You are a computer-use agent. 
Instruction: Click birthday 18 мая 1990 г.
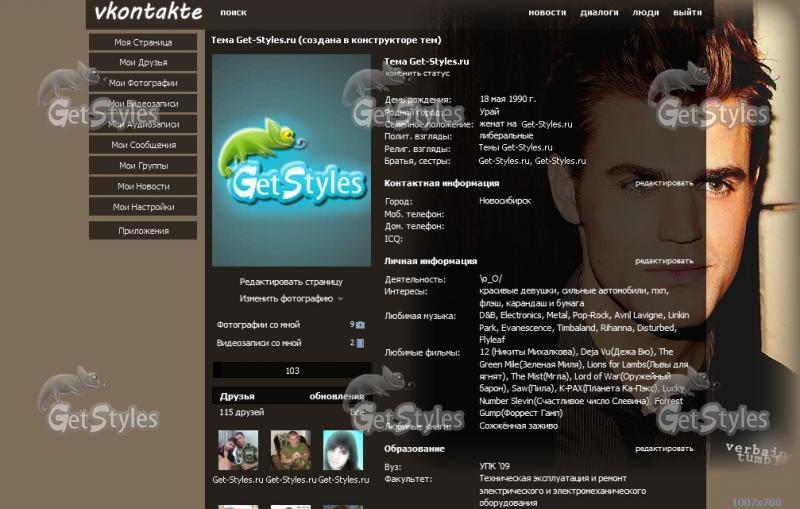pyautogui.click(x=508, y=99)
